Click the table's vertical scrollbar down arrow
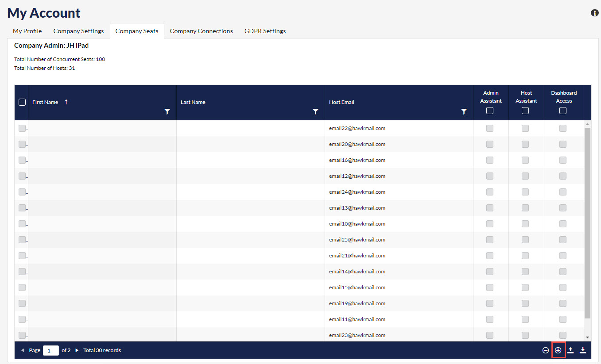The image size is (601, 364). tap(588, 337)
